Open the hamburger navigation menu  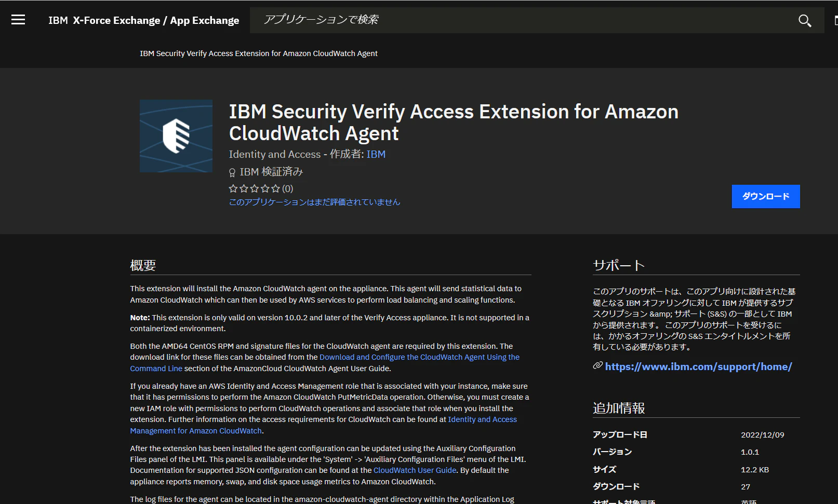click(18, 20)
